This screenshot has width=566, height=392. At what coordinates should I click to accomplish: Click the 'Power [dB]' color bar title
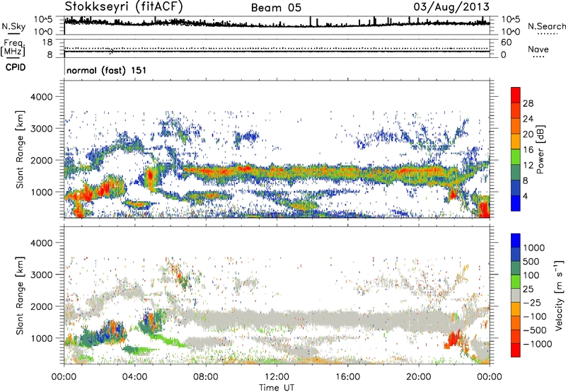[540, 149]
